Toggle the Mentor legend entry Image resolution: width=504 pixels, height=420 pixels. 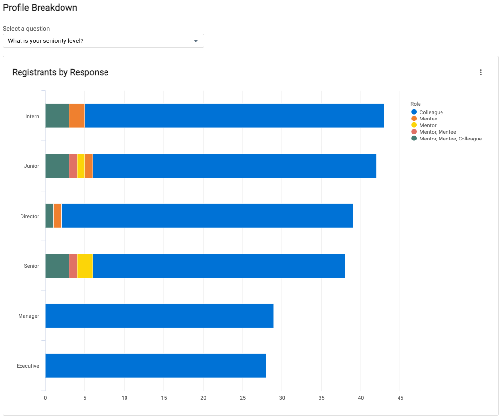click(x=428, y=126)
